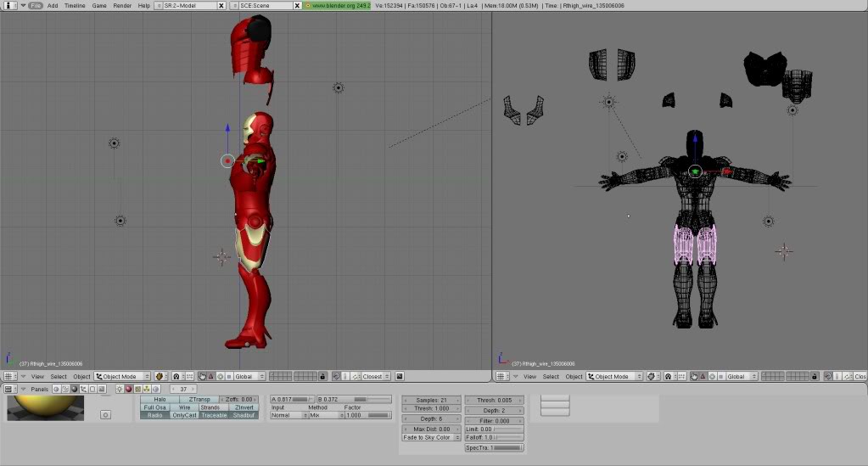Adjust the A 0.817 alpha slider

[x=292, y=400]
